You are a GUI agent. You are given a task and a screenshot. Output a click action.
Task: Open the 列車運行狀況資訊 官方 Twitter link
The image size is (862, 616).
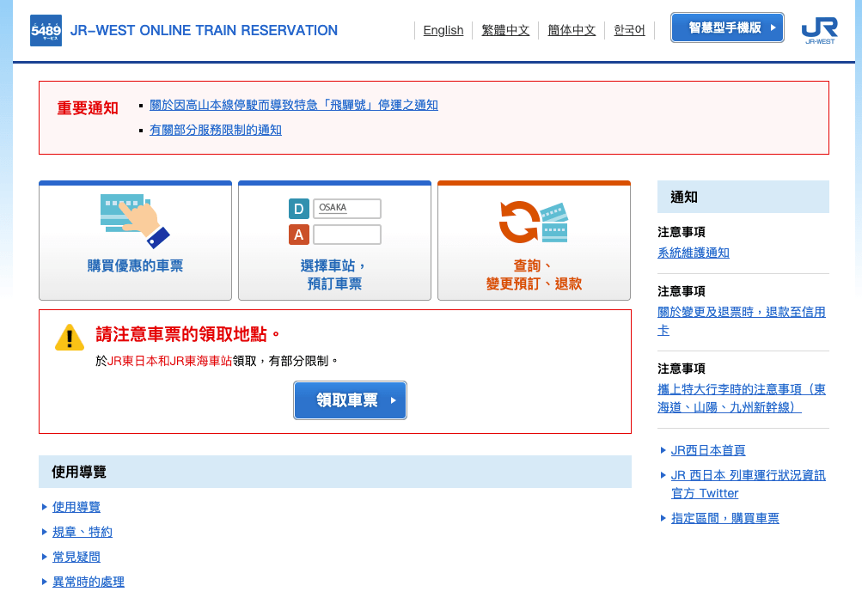click(x=749, y=484)
